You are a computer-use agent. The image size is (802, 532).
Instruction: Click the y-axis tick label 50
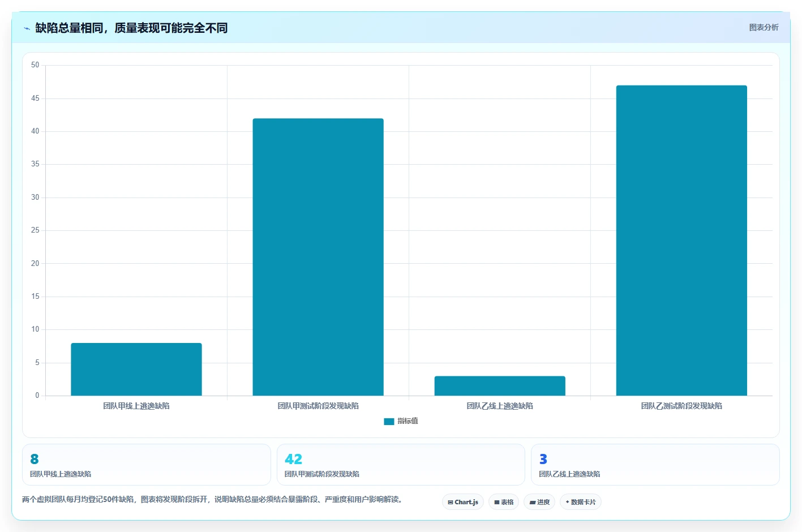click(35, 65)
